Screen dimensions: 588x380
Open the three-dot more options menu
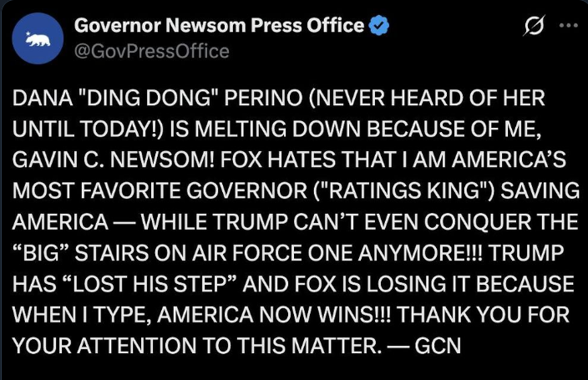pos(569,25)
